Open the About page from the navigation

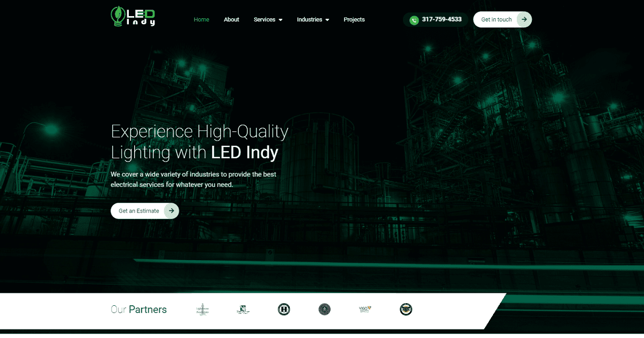coord(231,19)
